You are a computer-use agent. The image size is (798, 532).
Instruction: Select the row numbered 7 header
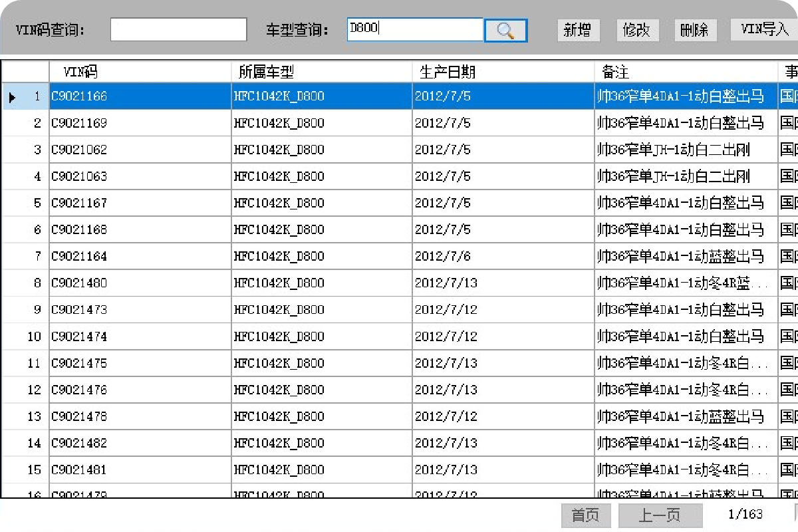point(25,256)
